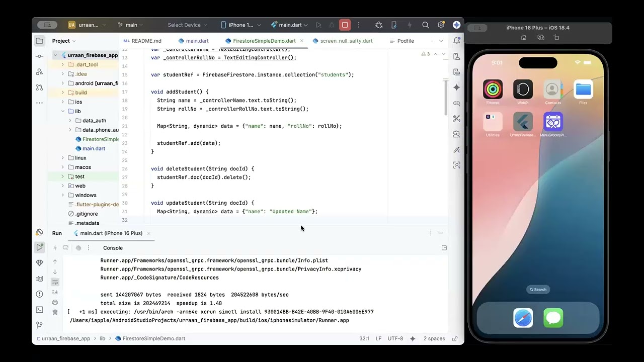Viewport: 644px width, 362px height.
Task: Open the iPhone device selector dropdown
Action: tap(241, 25)
